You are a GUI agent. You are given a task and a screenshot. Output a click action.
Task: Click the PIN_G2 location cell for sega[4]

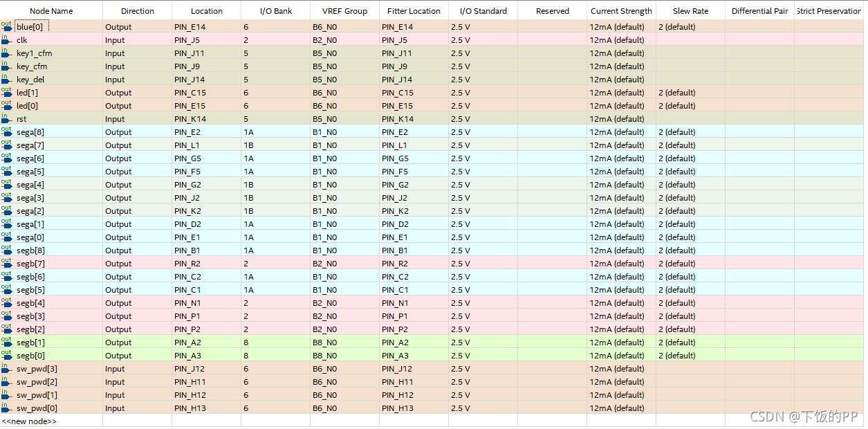(x=207, y=185)
